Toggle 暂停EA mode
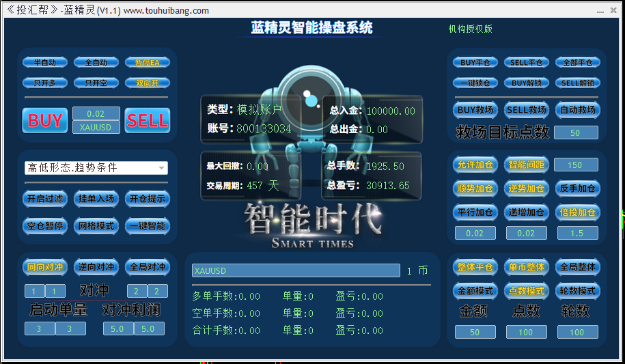This screenshot has height=364, width=625. tap(147, 63)
